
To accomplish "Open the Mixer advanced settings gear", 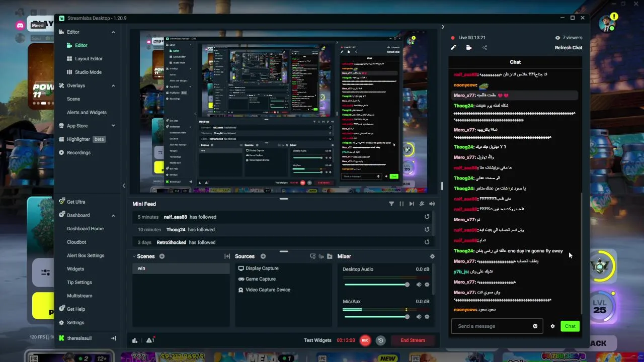I will coord(432,256).
